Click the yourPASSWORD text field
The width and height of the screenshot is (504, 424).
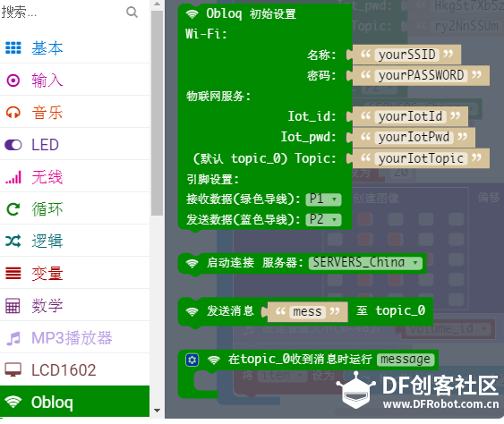(421, 75)
